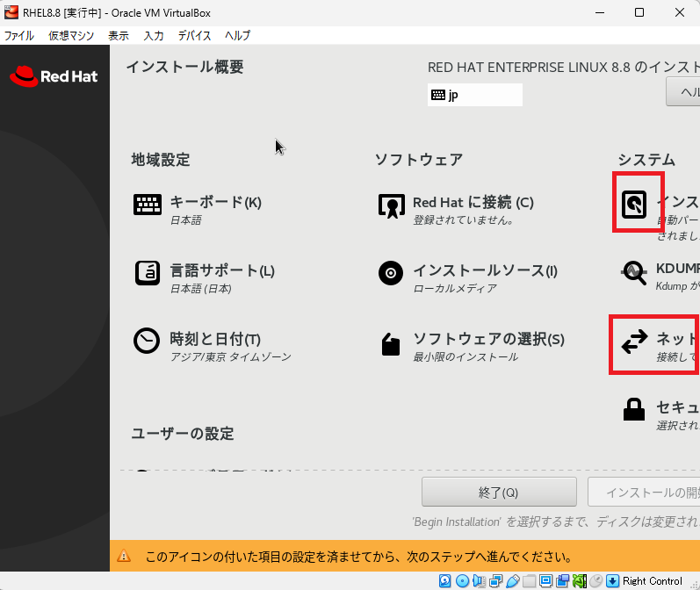Open the 入力 menu
700x590 pixels.
coord(154,36)
